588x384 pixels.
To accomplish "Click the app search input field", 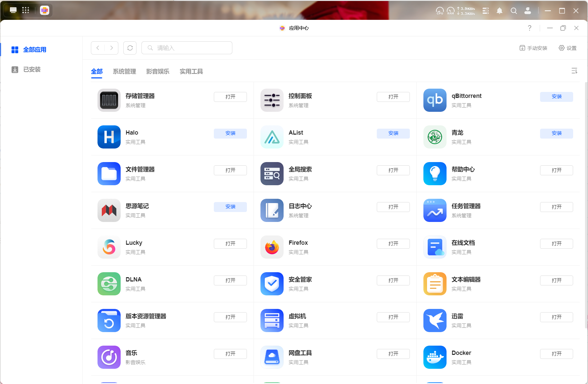I will [x=187, y=48].
